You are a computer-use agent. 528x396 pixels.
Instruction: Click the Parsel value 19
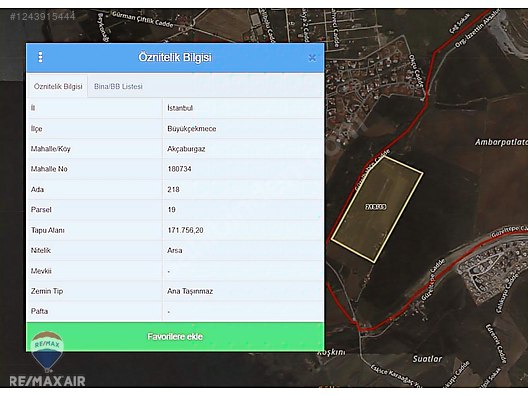click(x=171, y=210)
